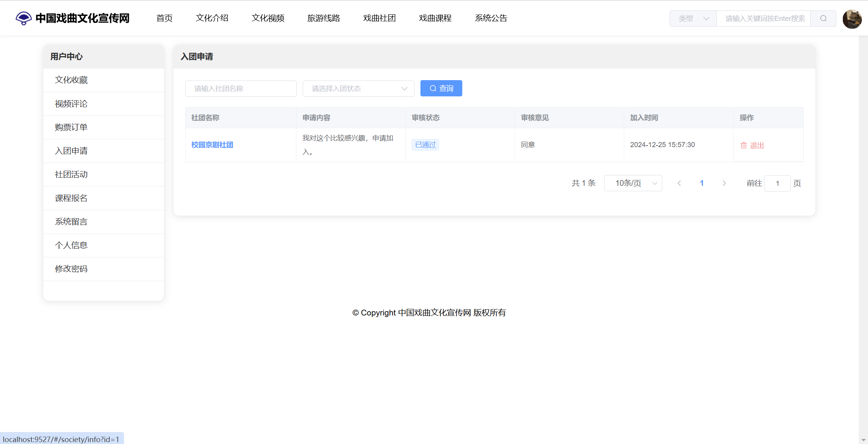Click the 查询 query button
868x444 pixels.
[441, 88]
